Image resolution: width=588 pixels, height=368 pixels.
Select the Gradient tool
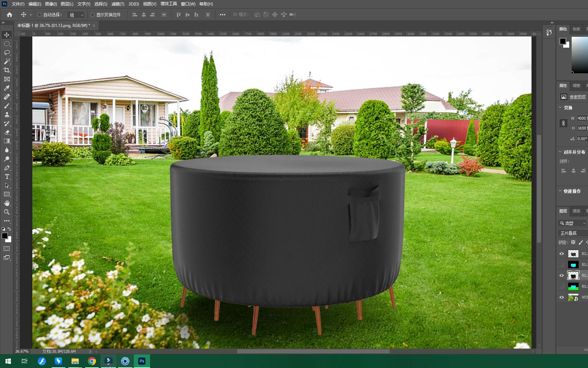tap(7, 141)
